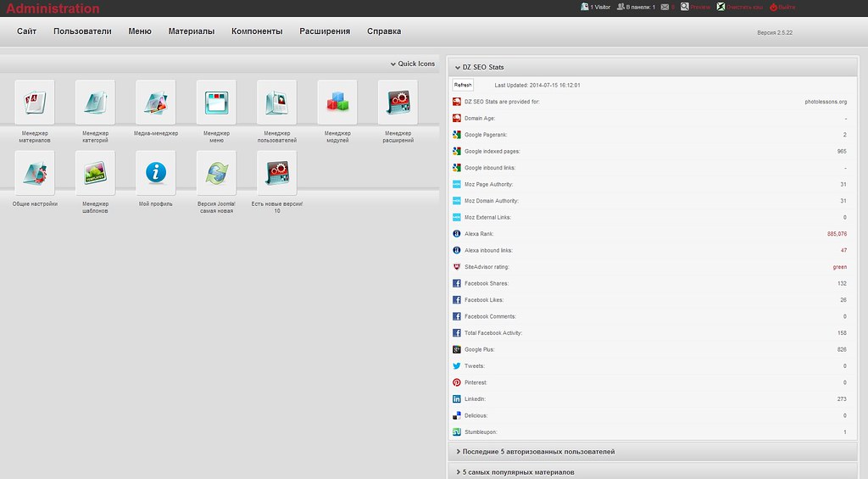Open the Расширения menu

(325, 31)
